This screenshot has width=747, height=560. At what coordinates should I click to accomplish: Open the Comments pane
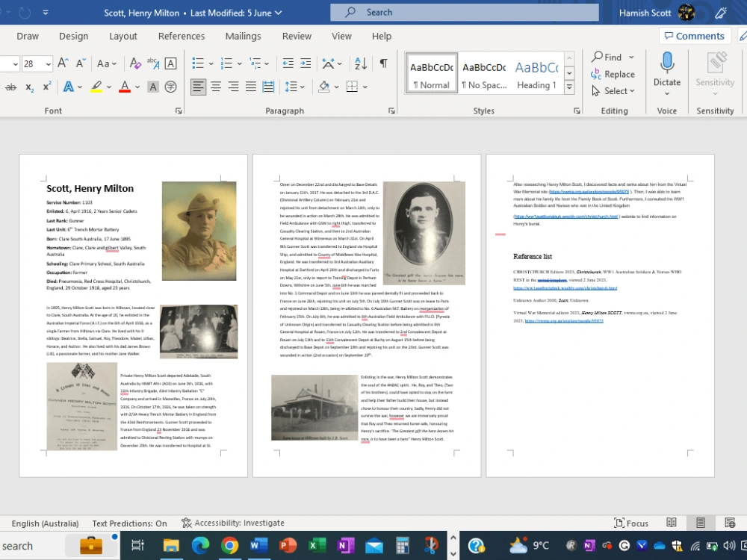pos(695,36)
